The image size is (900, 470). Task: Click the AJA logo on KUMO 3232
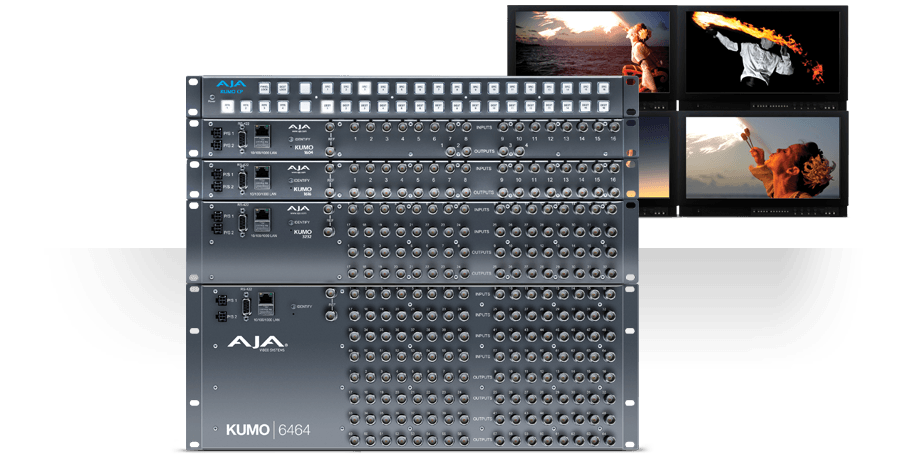tap(298, 209)
